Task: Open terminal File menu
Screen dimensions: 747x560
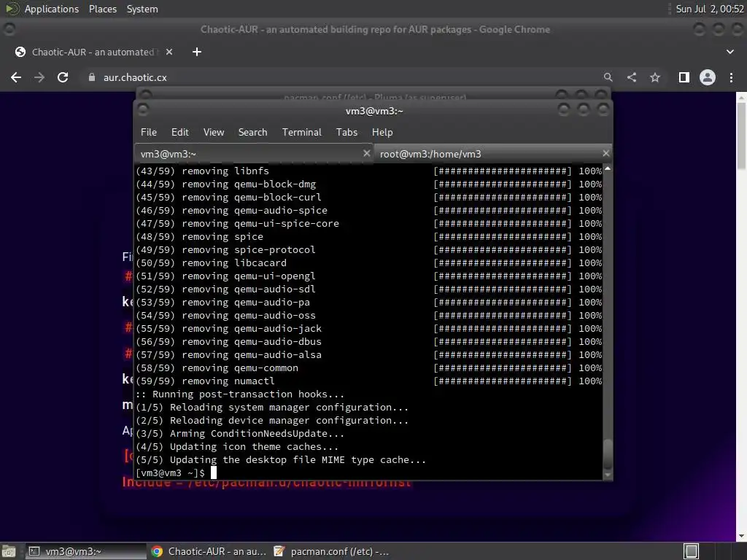Action: pos(149,133)
